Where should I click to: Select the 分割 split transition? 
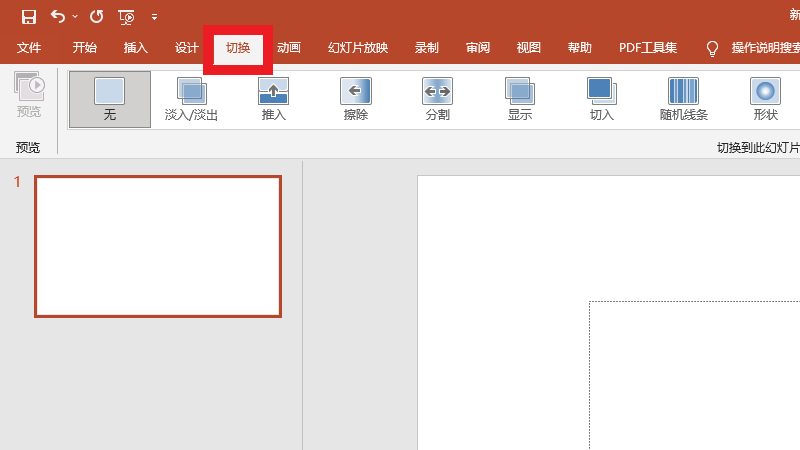click(437, 99)
